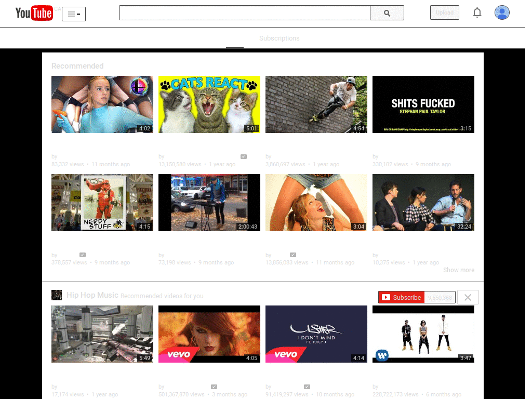Open the YouTube home logo
Screen dimensions: 532x399
coord(34,13)
